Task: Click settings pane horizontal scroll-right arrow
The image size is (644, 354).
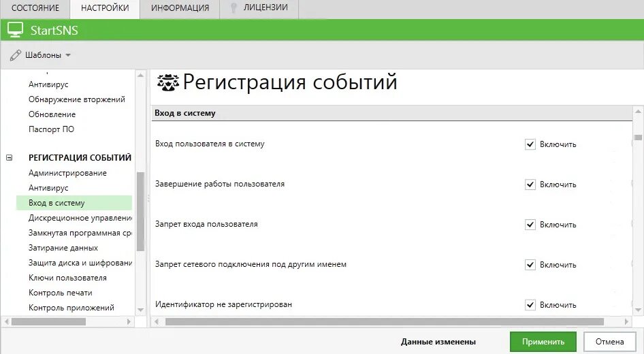Action: tap(626, 321)
